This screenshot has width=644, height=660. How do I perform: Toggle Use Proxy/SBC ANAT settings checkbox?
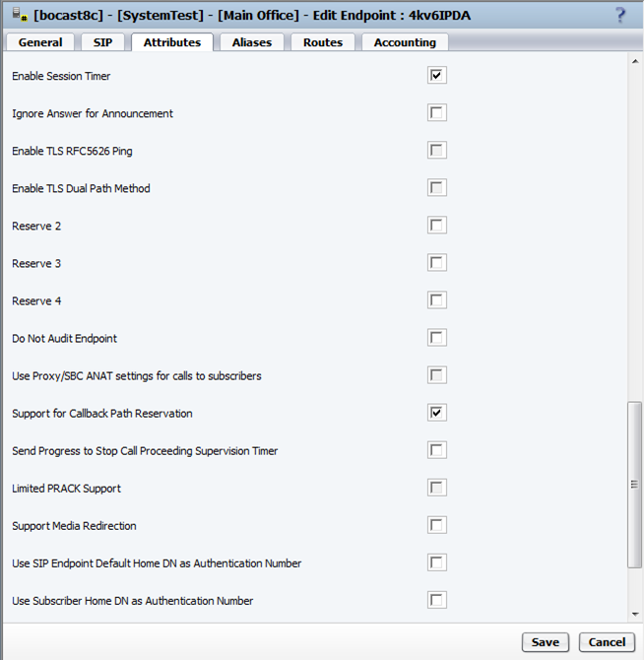pos(436,375)
